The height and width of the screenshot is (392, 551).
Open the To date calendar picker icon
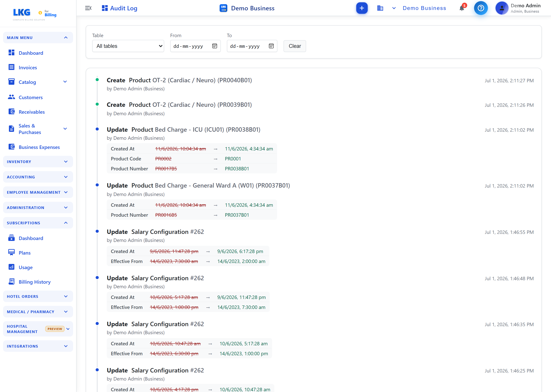[271, 46]
